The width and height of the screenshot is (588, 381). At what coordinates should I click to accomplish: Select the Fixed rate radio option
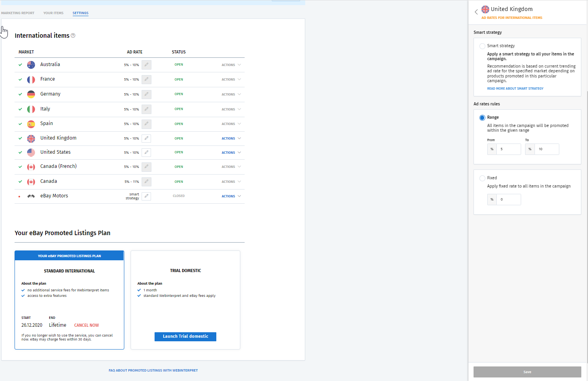tap(482, 178)
